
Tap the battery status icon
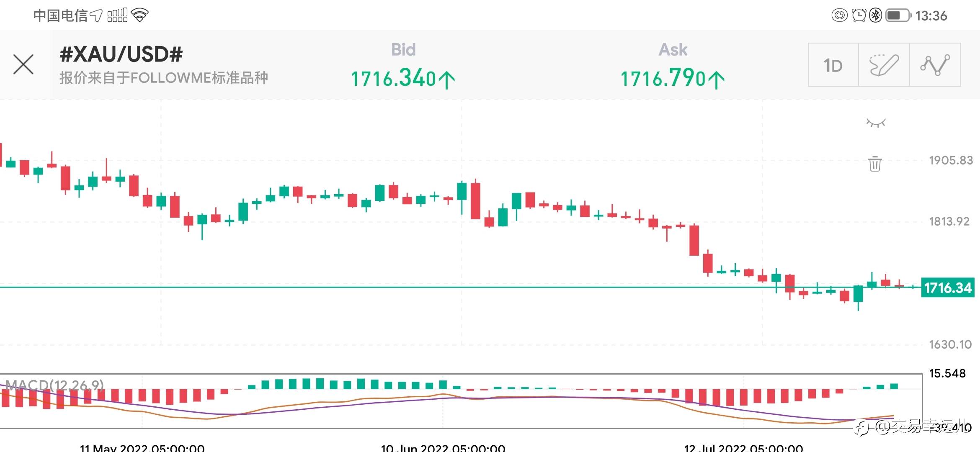tap(898, 15)
